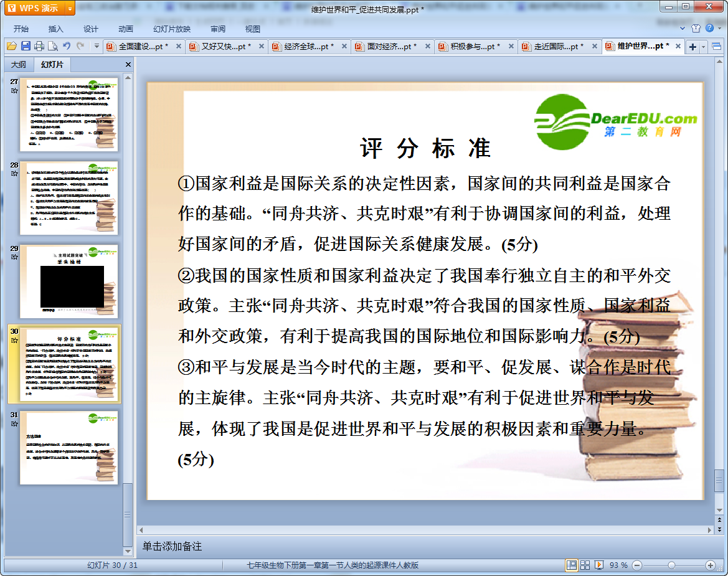728x576 pixels.
Task: Click thumbnail pane scroll down arrow
Action: (128, 551)
